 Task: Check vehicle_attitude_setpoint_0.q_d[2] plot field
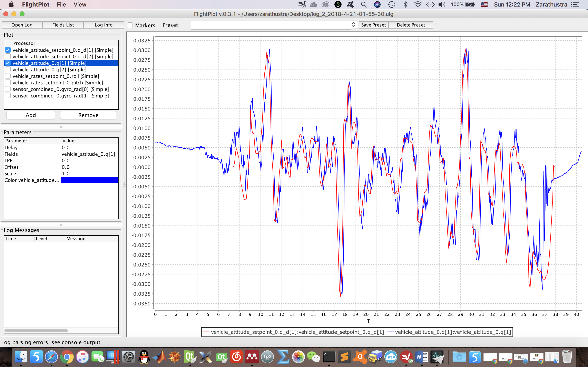click(8, 56)
